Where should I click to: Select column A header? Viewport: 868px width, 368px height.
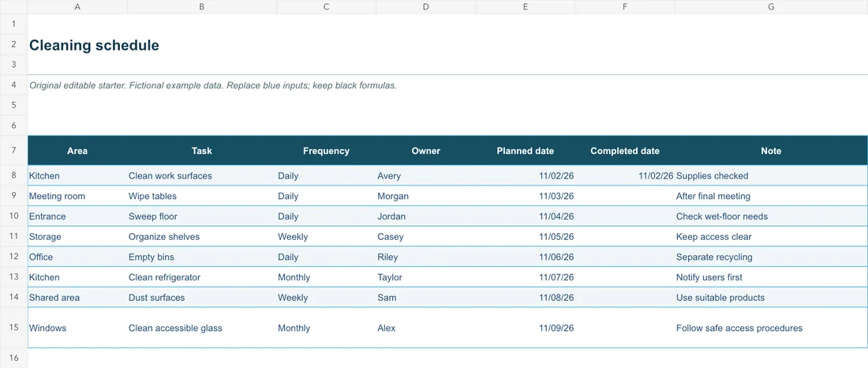[77, 6]
